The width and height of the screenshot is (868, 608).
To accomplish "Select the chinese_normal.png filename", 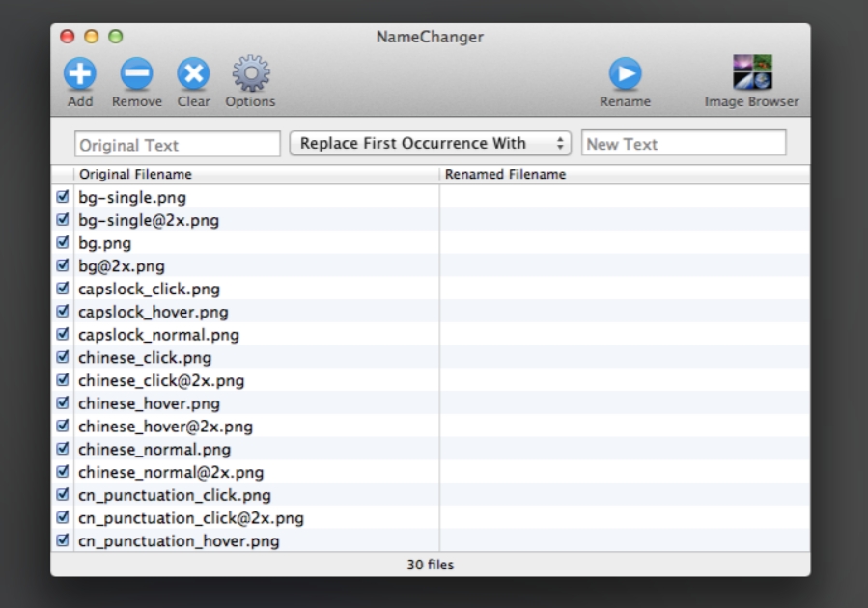I will coord(154,450).
